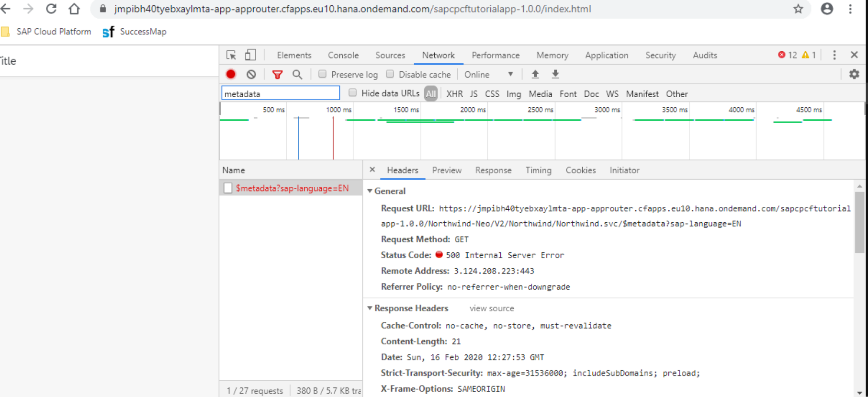View site security lock info
The height and width of the screenshot is (397, 868).
pyautogui.click(x=102, y=9)
